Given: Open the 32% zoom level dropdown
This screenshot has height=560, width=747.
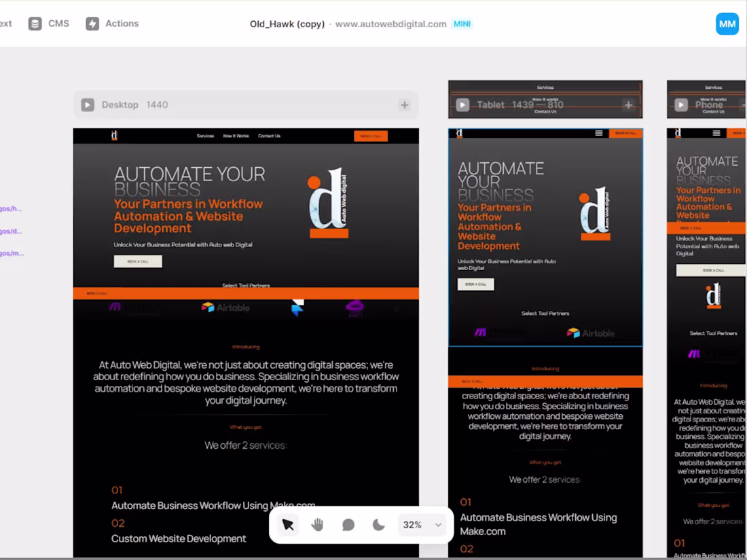Looking at the screenshot, I should point(421,525).
